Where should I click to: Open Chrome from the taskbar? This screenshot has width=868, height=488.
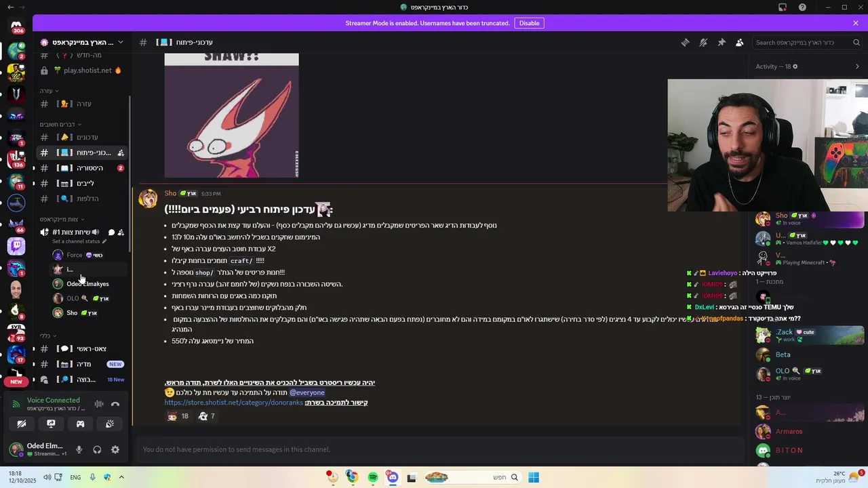(352, 477)
